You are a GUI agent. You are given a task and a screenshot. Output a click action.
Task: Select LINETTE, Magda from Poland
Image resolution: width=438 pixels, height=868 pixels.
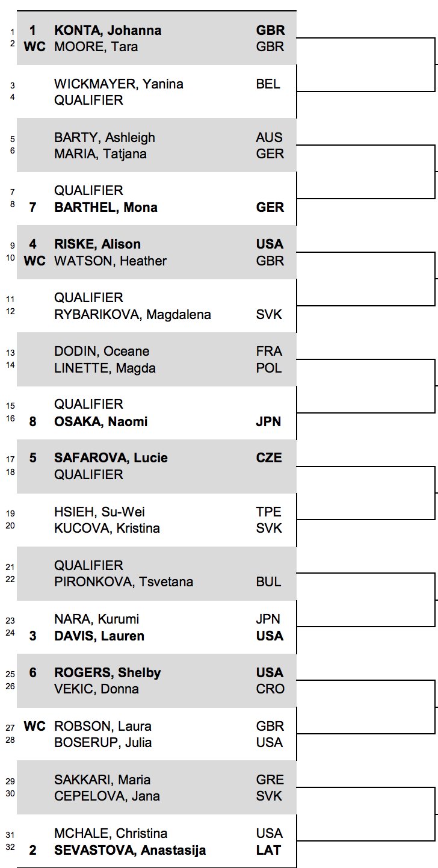tap(105, 368)
